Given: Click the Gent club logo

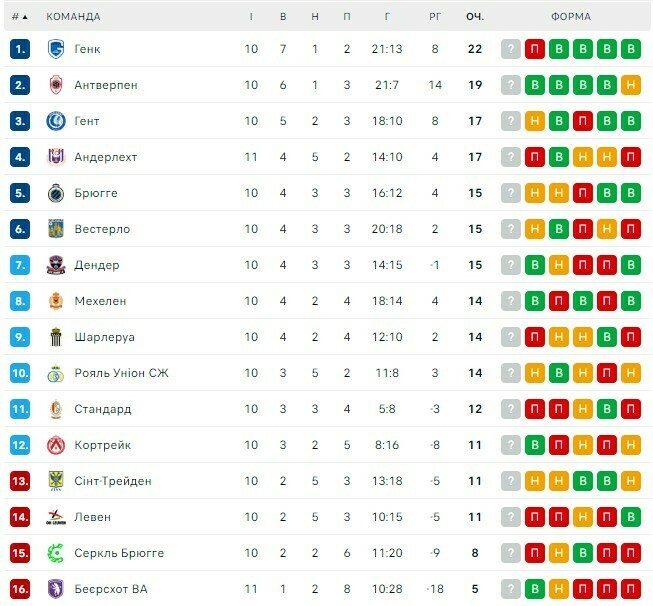Looking at the screenshot, I should click(56, 121).
